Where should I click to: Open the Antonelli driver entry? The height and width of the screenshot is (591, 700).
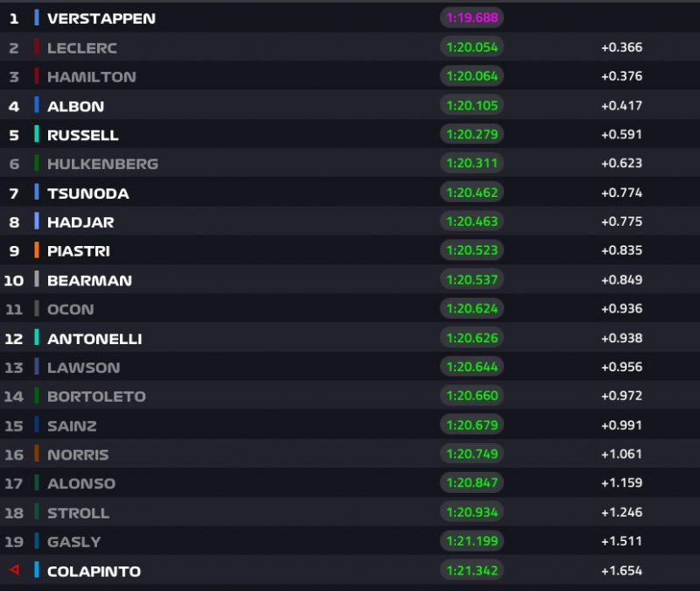click(94, 338)
